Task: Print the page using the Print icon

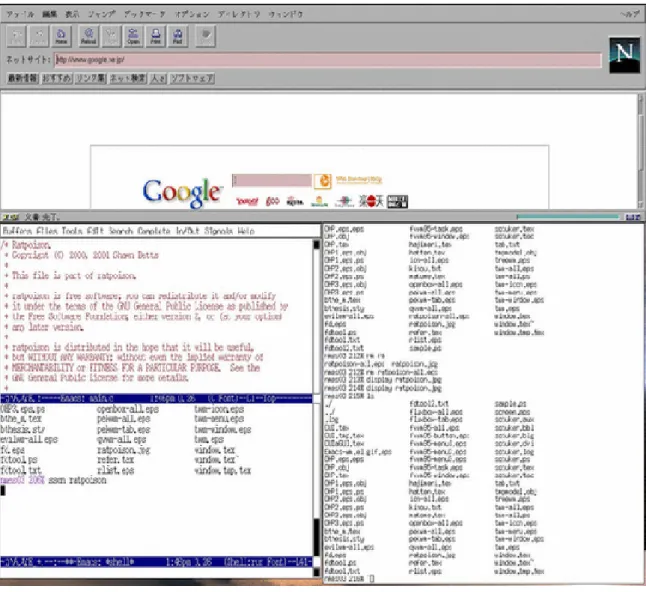Action: coord(156,36)
